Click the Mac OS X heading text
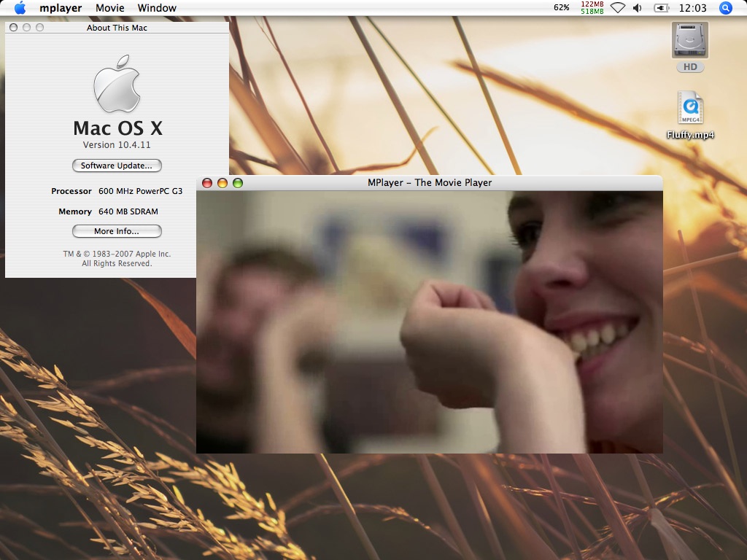Viewport: 747px width, 560px height. [117, 128]
